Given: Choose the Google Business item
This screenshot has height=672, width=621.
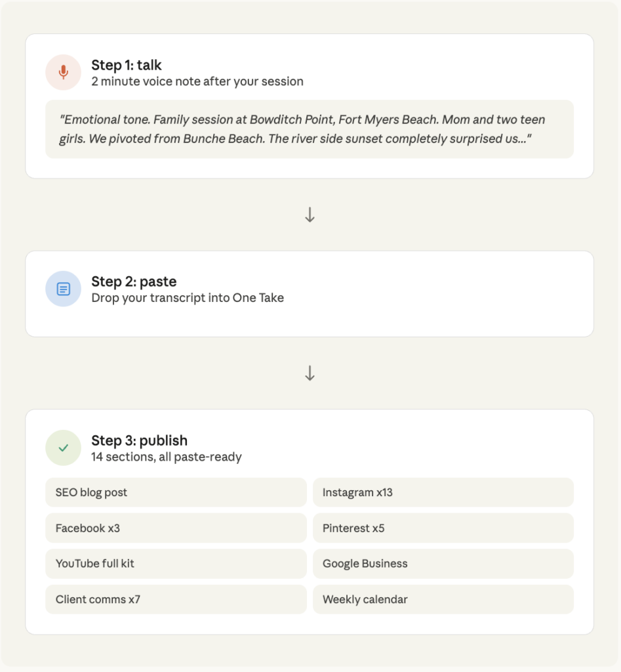Looking at the screenshot, I should [x=443, y=563].
